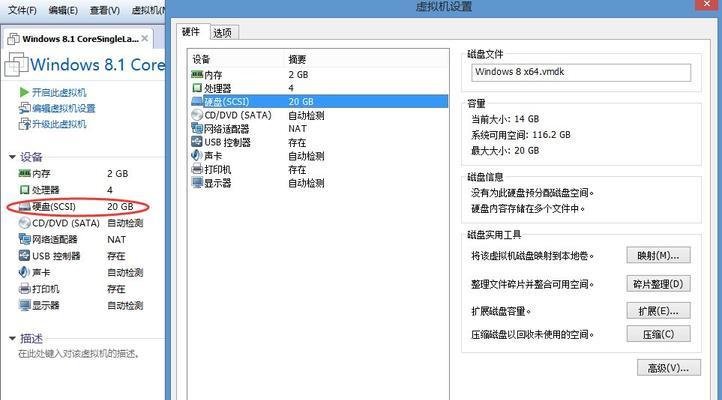Click 内存 entry in main window panel

click(41, 174)
